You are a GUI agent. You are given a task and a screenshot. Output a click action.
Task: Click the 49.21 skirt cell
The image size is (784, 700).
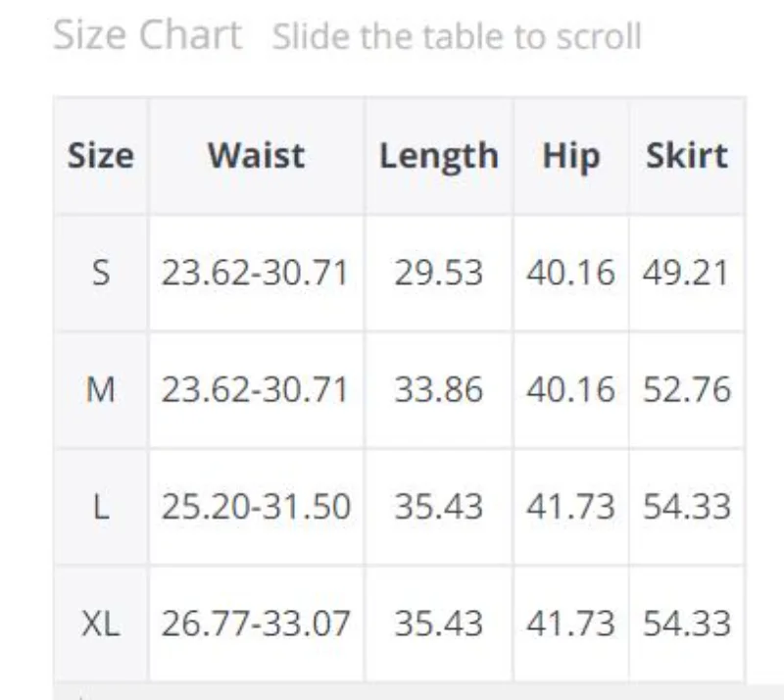tap(686, 273)
